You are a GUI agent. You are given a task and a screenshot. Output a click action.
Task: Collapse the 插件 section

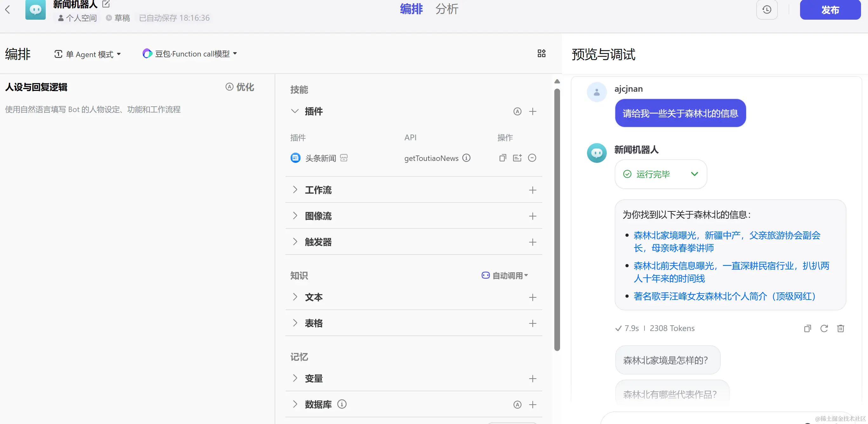point(295,111)
